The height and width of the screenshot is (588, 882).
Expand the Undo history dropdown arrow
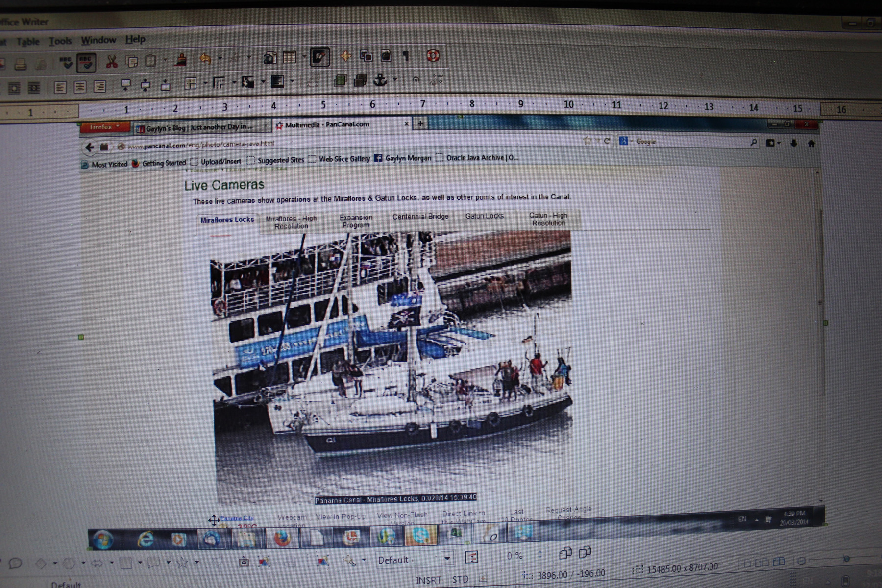click(x=220, y=59)
